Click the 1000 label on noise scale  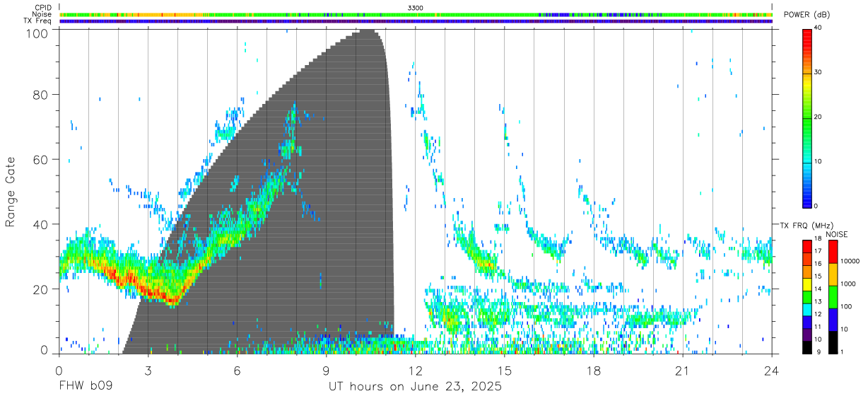coord(848,284)
